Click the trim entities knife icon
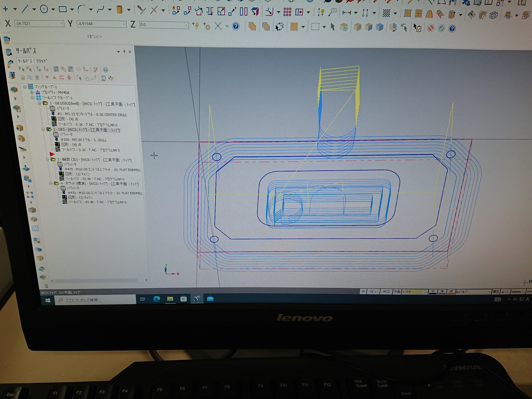This screenshot has width=532, height=399. pyautogui.click(x=141, y=10)
